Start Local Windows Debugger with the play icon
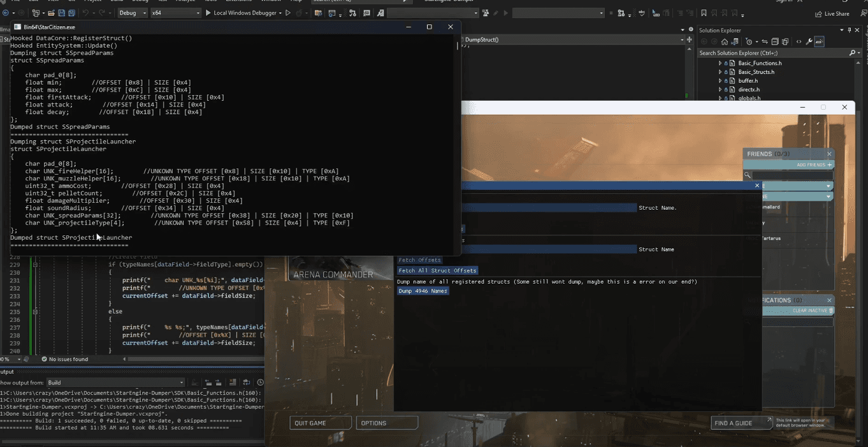The height and width of the screenshot is (447, 868). (x=208, y=13)
